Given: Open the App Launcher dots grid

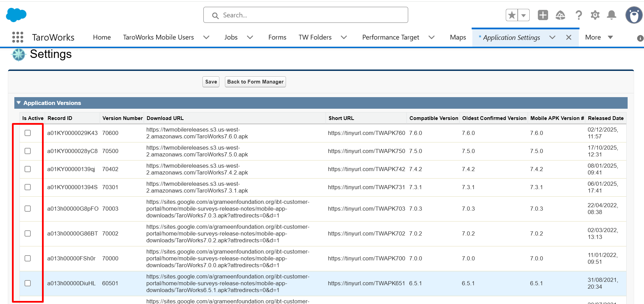Looking at the screenshot, I should click(x=18, y=37).
